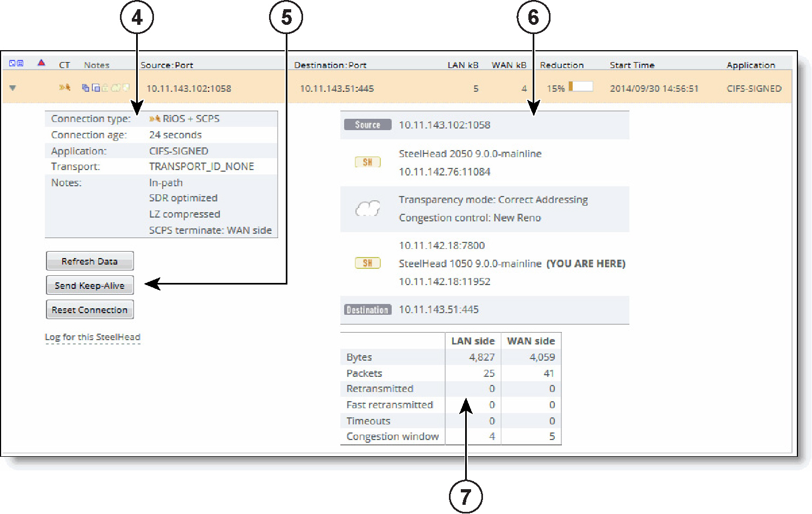Click the Destination badge label
The image size is (812, 514).
click(x=367, y=309)
